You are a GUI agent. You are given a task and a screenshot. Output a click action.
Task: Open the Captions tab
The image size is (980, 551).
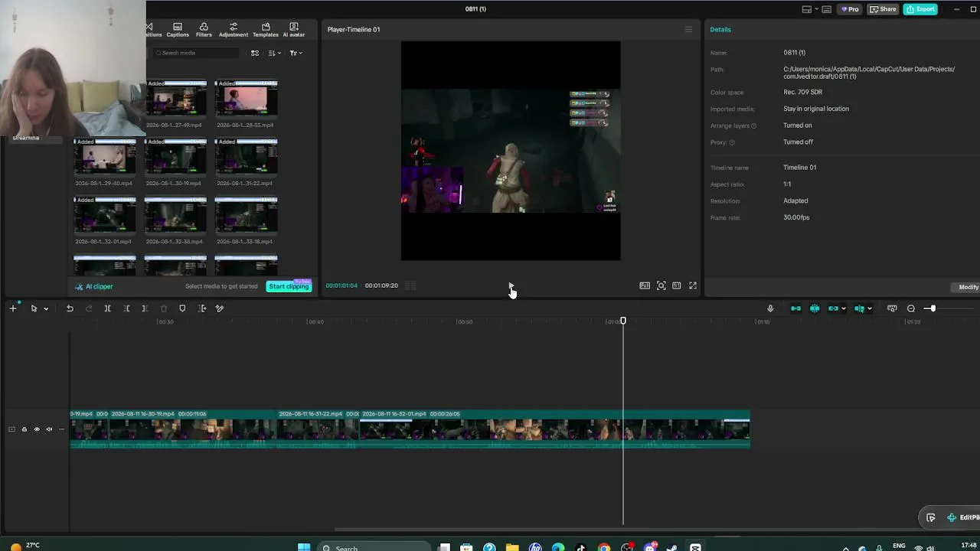pos(178,30)
